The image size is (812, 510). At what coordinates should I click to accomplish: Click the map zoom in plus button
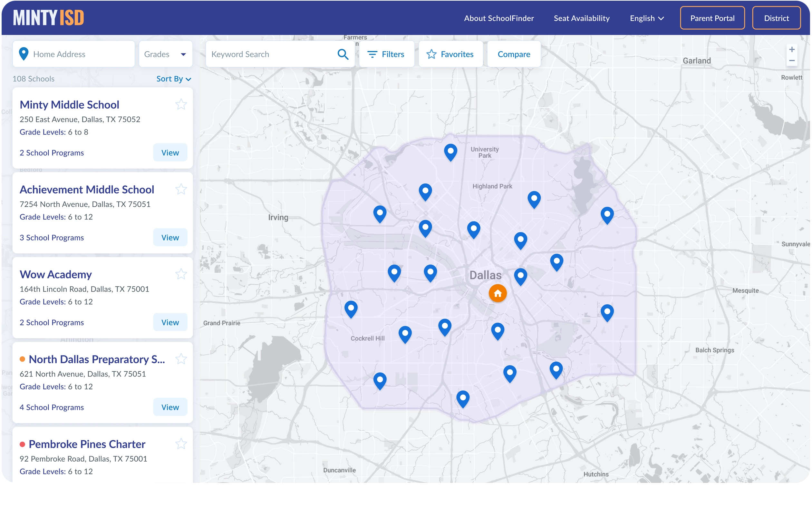click(x=792, y=50)
